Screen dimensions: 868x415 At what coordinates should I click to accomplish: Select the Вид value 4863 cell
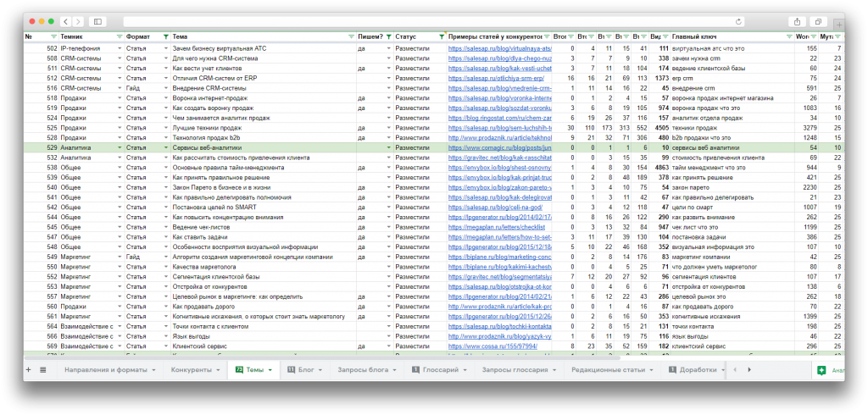[x=659, y=168]
